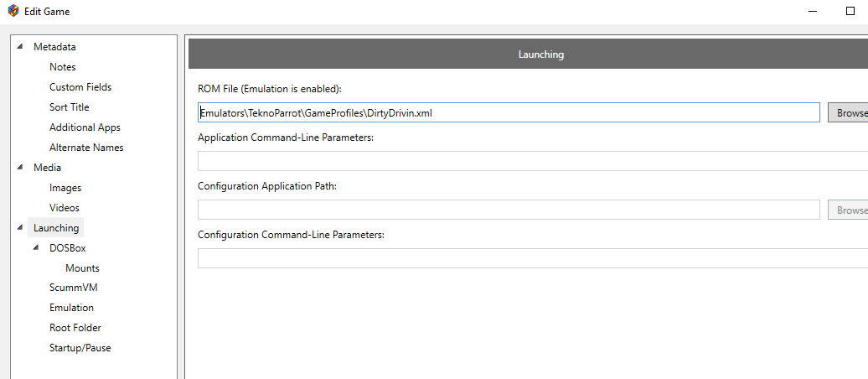Image resolution: width=868 pixels, height=379 pixels.
Task: Click the LaunchBox cube icon in title bar
Action: 13,11
